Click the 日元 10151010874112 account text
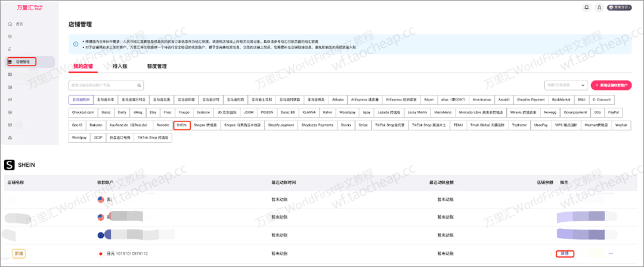The width and height of the screenshot is (644, 267). point(127,254)
